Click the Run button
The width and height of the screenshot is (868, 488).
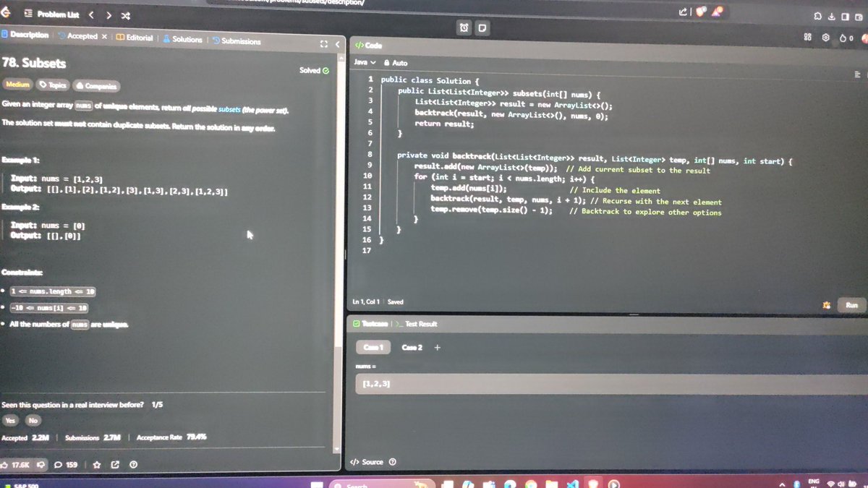pos(851,305)
